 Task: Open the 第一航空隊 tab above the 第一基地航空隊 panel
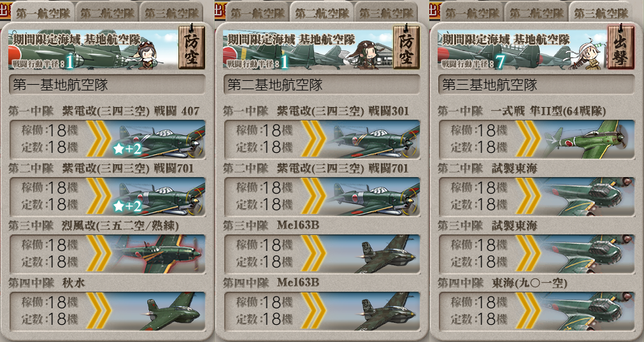coord(43,13)
